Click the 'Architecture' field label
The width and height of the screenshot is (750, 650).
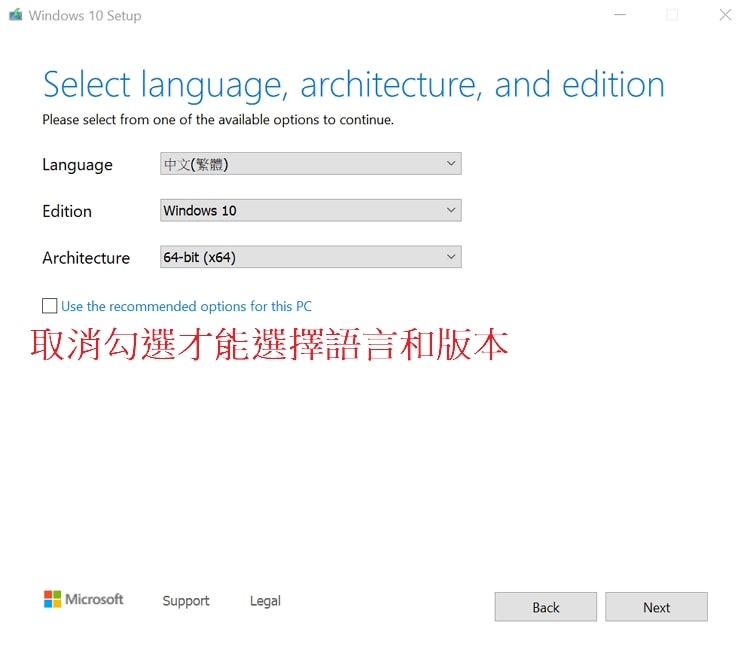tap(86, 258)
